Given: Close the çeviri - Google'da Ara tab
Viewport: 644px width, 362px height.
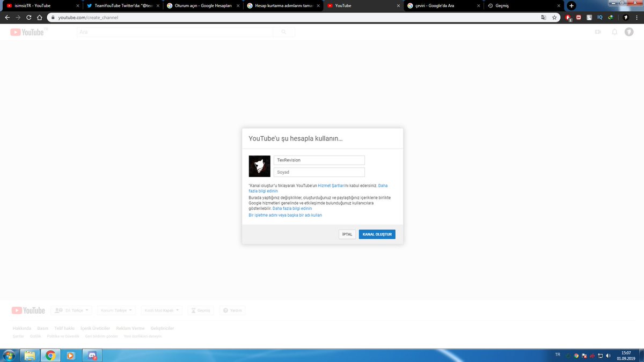Looking at the screenshot, I should coord(479,5).
